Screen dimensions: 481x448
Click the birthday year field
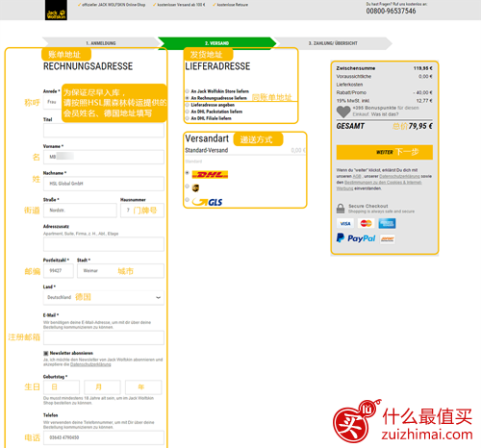pos(143,387)
